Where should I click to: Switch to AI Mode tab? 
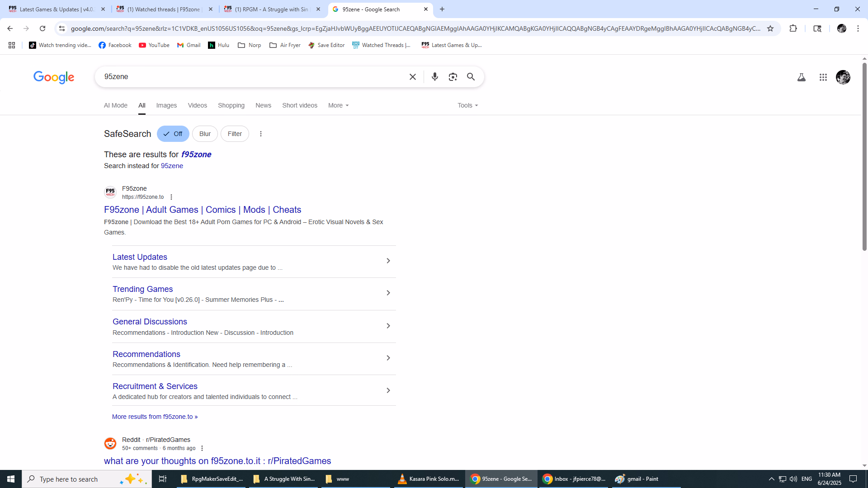[x=116, y=105]
